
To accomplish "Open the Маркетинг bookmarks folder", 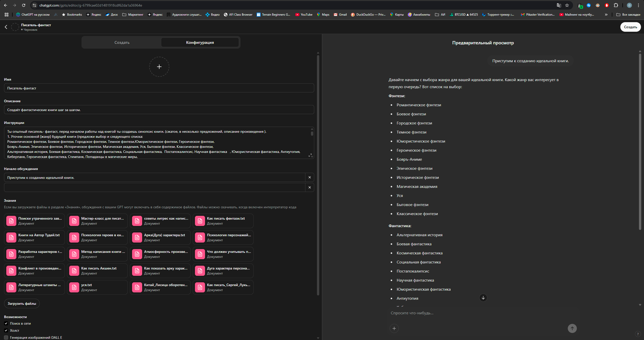I will coord(133,15).
